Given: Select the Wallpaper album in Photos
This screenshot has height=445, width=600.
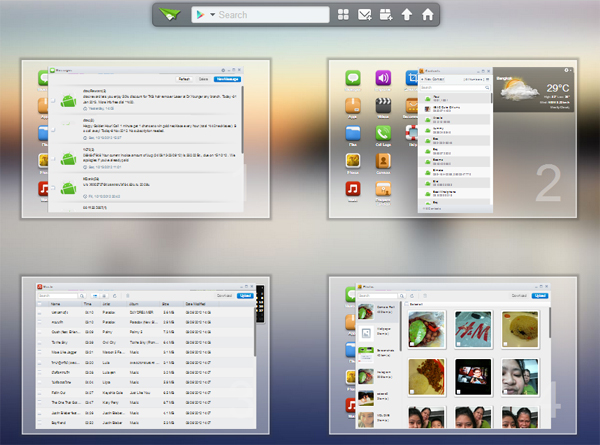Looking at the screenshot, I should coord(378,333).
